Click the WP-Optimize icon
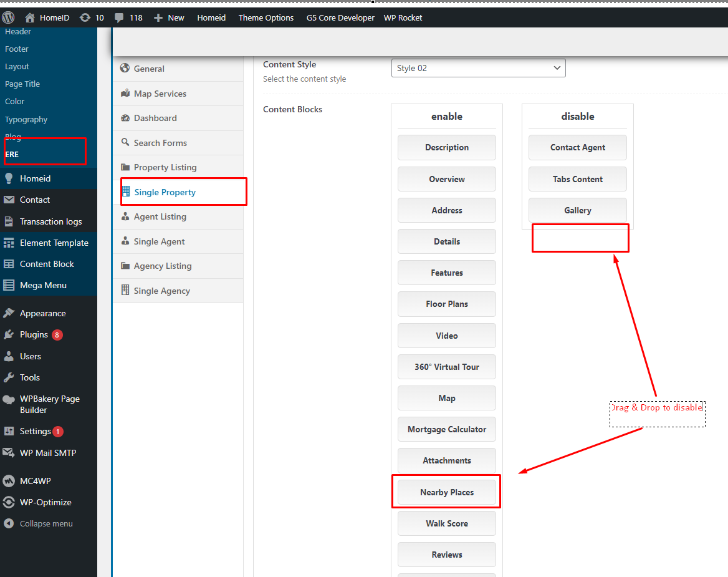Viewport: 728px width, 577px height. click(9, 502)
